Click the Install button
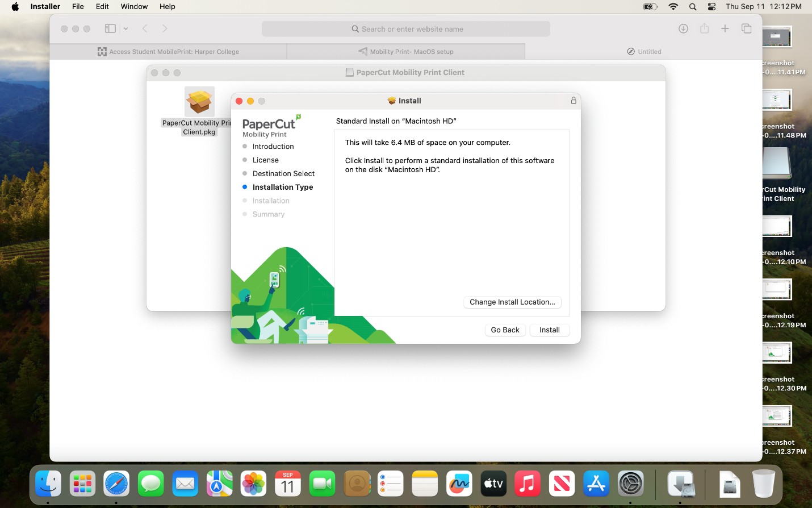Viewport: 812px width, 508px height. 549,330
